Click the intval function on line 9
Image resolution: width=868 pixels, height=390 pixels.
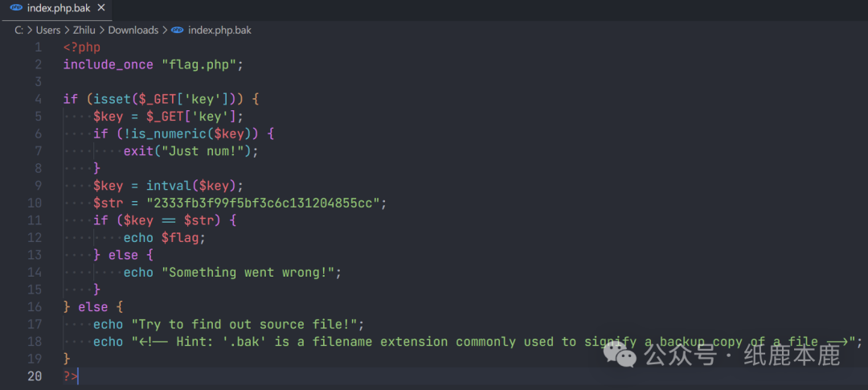(169, 185)
